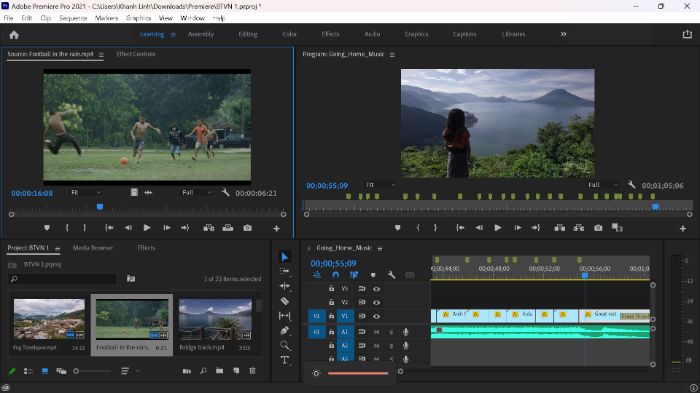The image size is (700, 393).
Task: Open Program monitor zoom level Fit dropdown
Action: [380, 185]
